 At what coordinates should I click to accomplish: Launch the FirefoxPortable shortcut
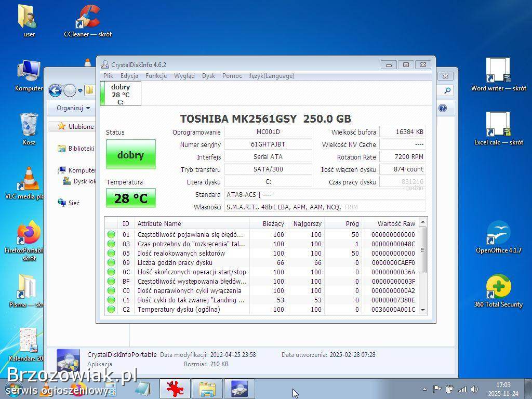(x=29, y=234)
